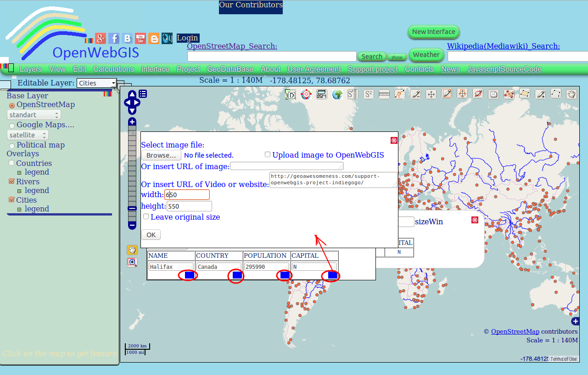Select the pencil-plus add feature tool
The height and width of the screenshot is (375, 588).
click(x=540, y=94)
